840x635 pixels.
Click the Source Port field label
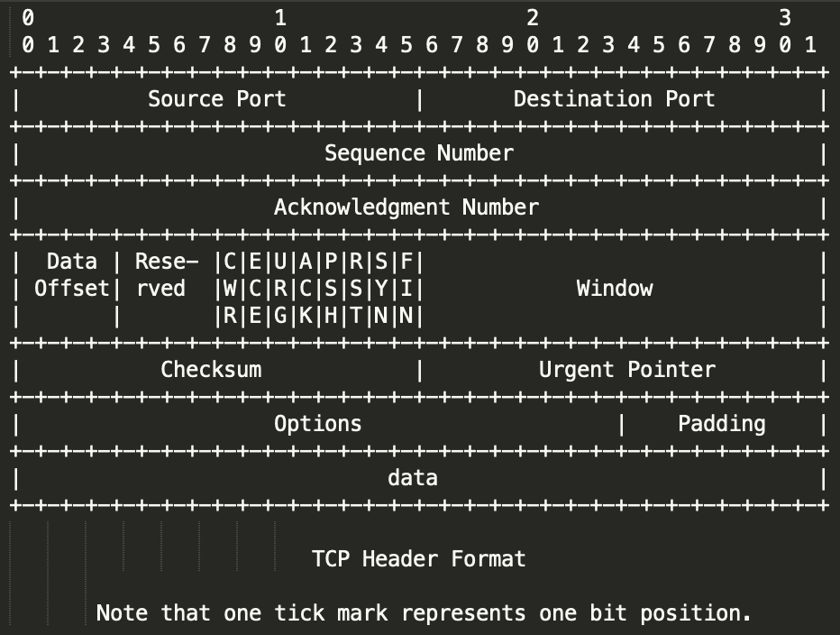216,99
